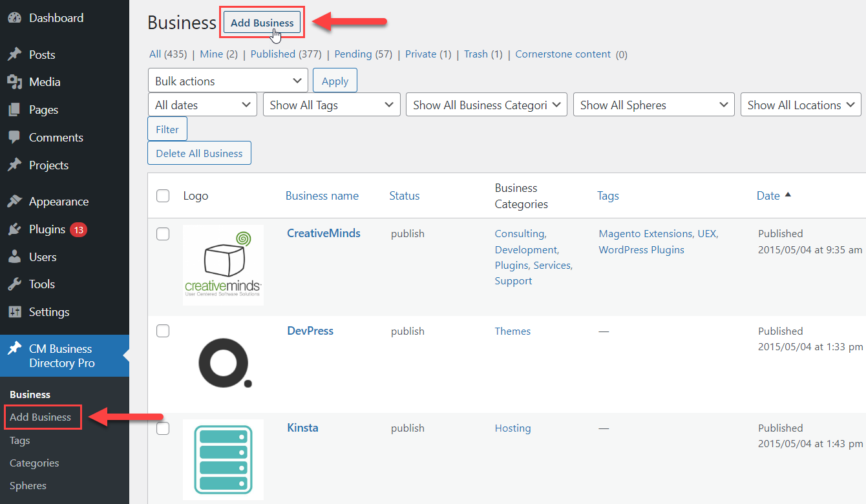Image resolution: width=866 pixels, height=504 pixels.
Task: Filter list by Private (1)
Action: [428, 54]
